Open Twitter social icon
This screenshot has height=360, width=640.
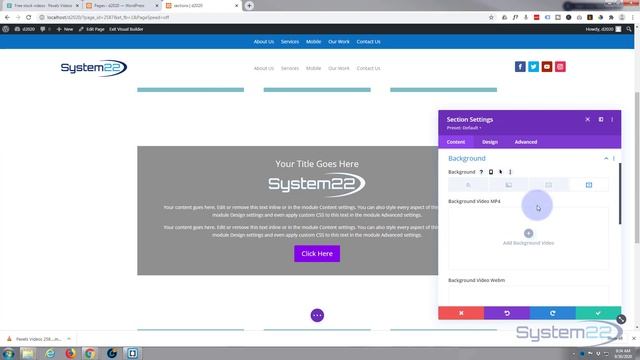(x=533, y=67)
